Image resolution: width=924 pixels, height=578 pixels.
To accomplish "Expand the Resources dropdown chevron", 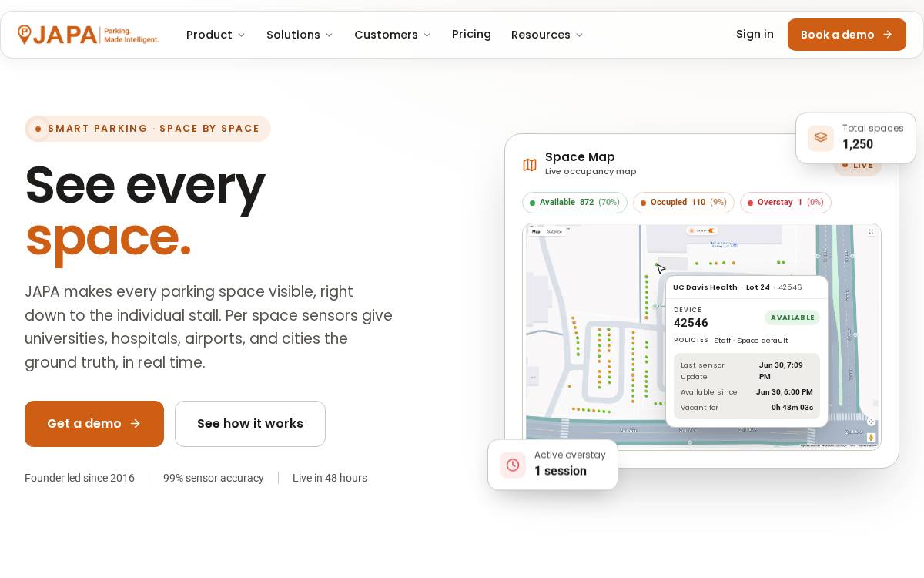I will [x=579, y=35].
